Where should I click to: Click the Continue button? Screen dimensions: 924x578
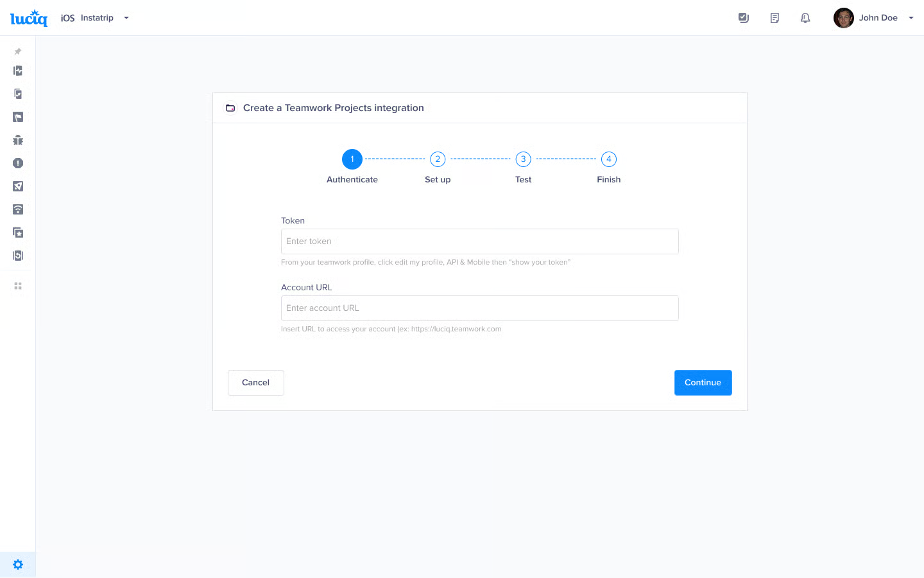(x=703, y=383)
